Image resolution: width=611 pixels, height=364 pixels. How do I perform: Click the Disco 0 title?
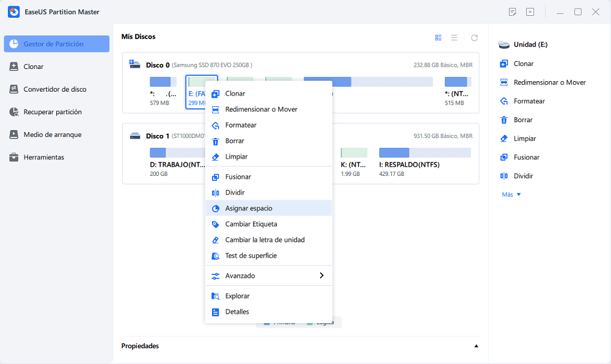tap(158, 65)
